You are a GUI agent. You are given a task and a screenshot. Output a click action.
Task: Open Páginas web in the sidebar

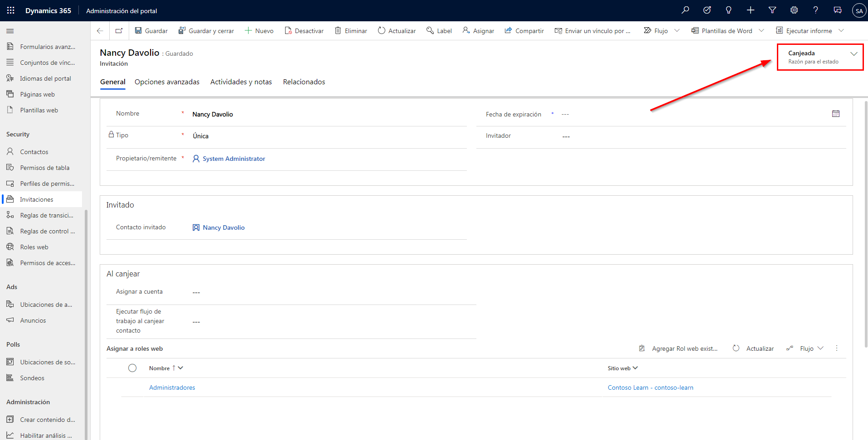point(42,94)
